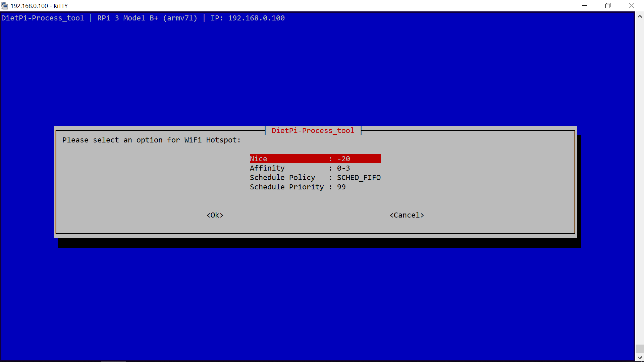644x362 pixels.
Task: Click the IP address in header line
Action: pos(256,18)
